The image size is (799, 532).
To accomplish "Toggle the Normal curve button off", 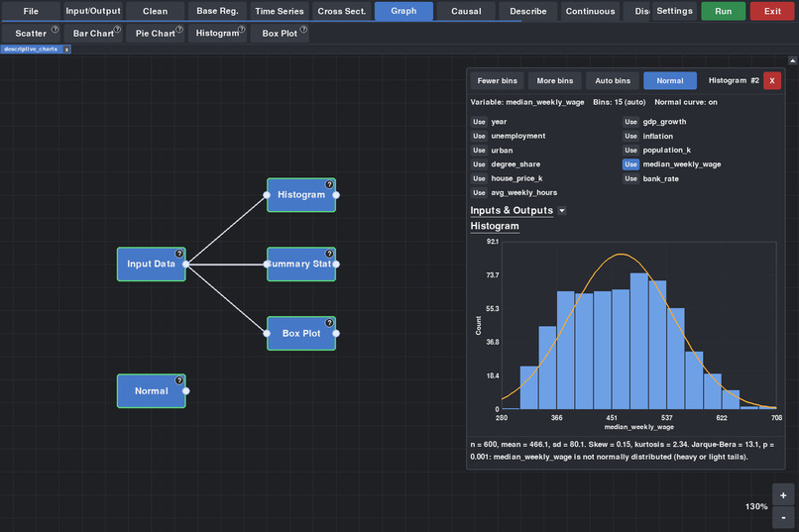I will tap(669, 80).
